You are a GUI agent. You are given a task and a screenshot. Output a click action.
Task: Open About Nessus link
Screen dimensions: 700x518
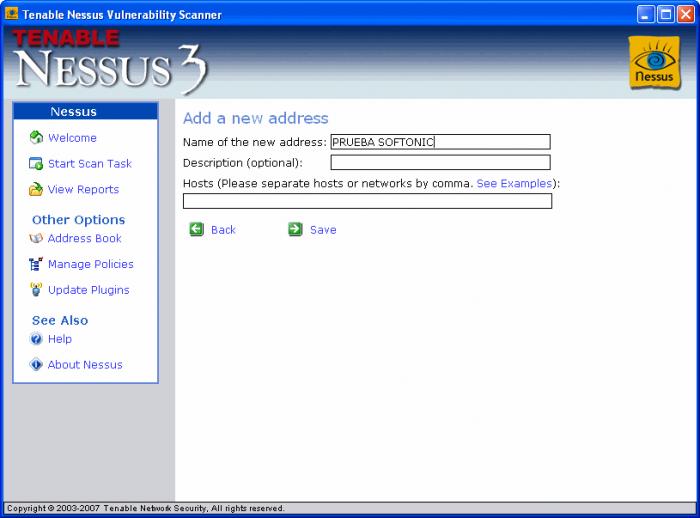(x=85, y=365)
